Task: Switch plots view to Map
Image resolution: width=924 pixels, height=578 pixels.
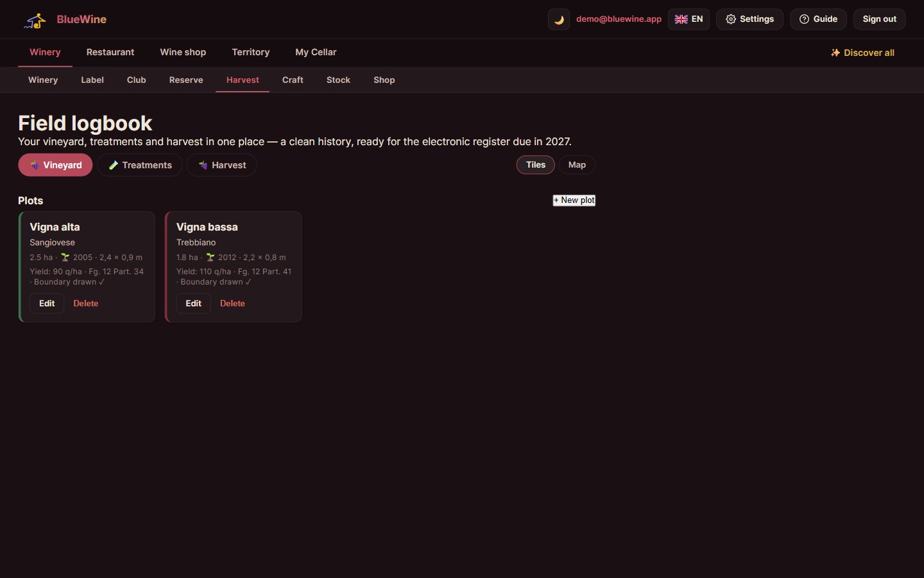Action: point(577,165)
